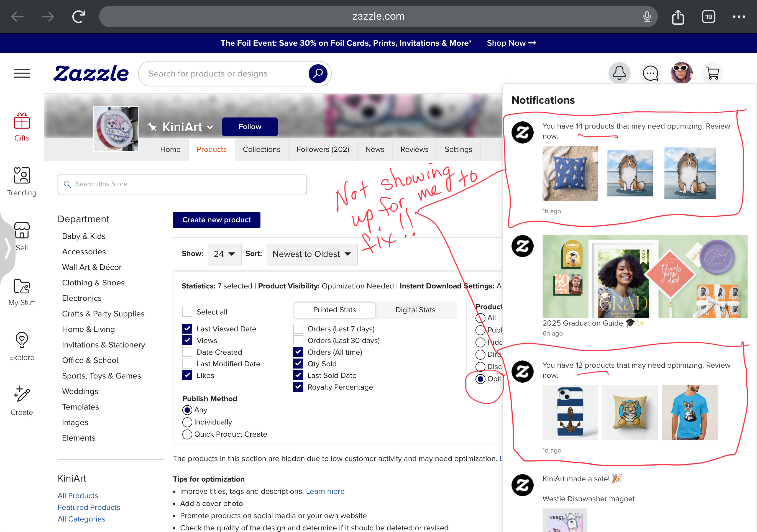
Task: Open the notifications bell
Action: click(619, 73)
